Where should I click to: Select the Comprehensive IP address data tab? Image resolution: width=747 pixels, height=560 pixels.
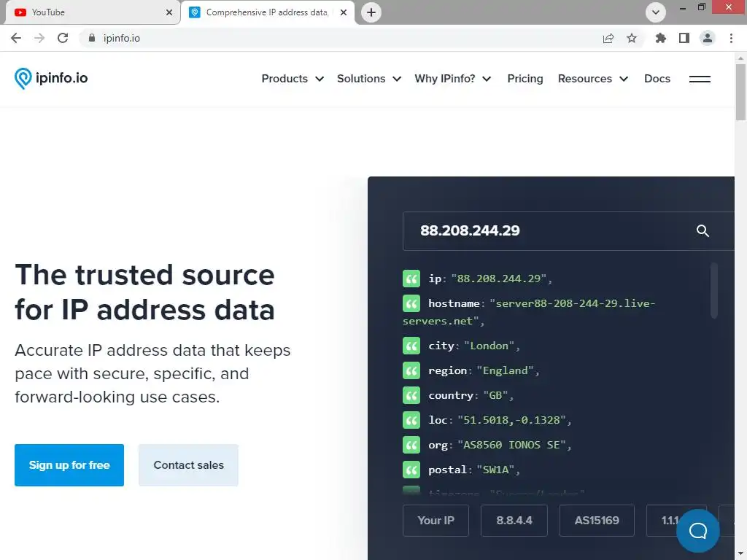[x=268, y=12]
